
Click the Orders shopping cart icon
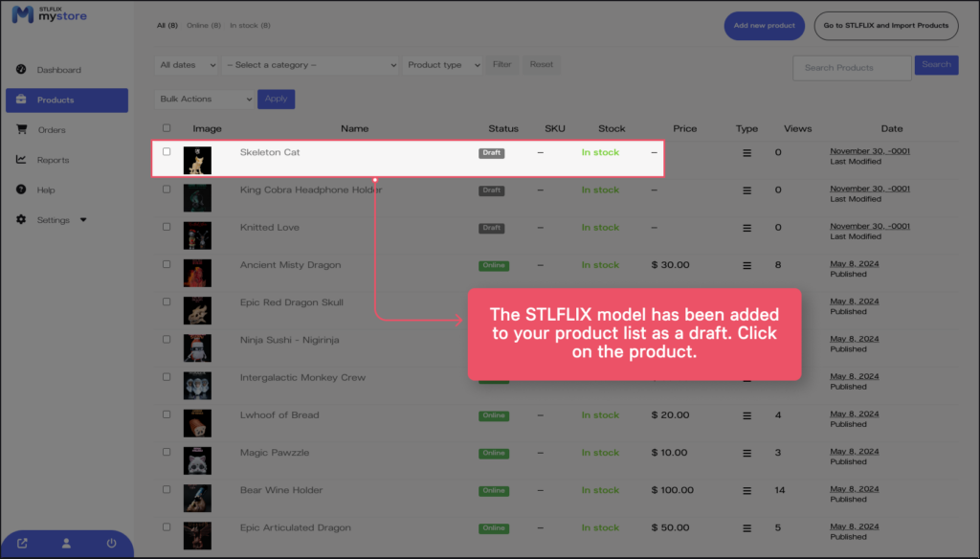coord(21,130)
